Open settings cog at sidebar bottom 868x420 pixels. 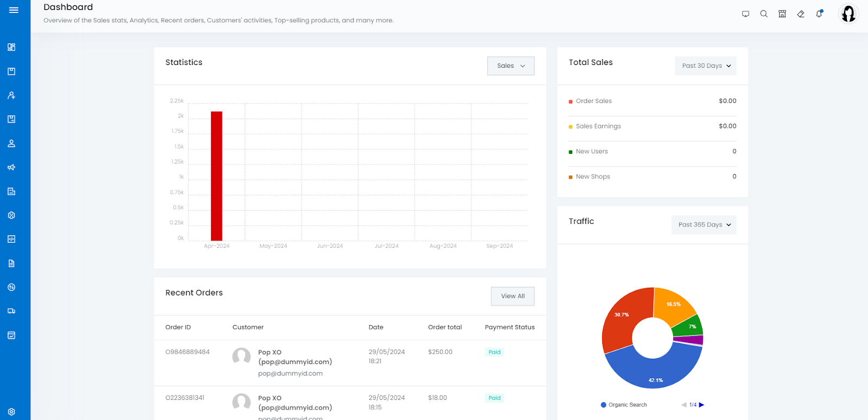pyautogui.click(x=11, y=412)
